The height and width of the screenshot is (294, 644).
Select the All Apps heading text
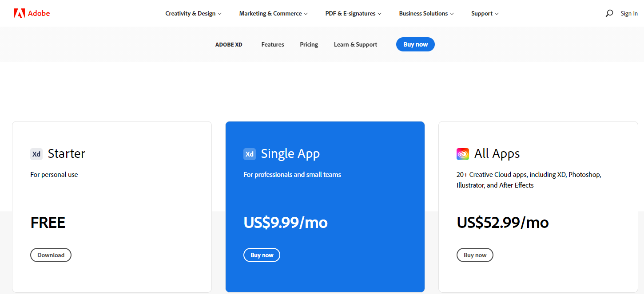pos(497,154)
